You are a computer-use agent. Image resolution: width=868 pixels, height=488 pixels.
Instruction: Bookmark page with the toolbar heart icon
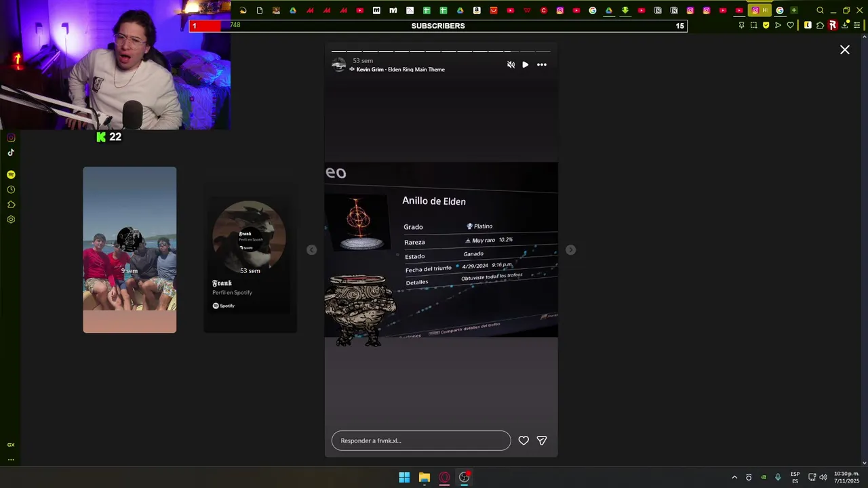(791, 25)
